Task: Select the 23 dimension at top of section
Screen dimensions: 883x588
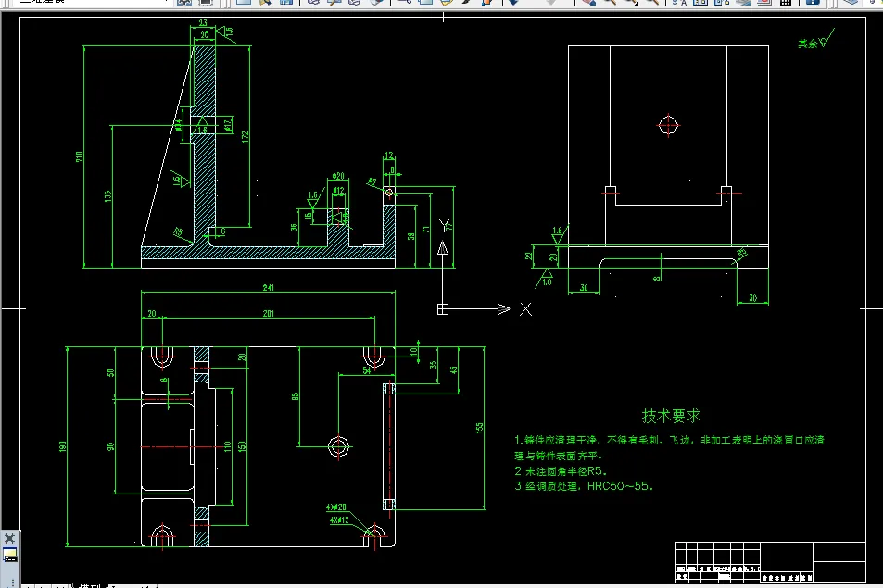Action: (x=203, y=23)
